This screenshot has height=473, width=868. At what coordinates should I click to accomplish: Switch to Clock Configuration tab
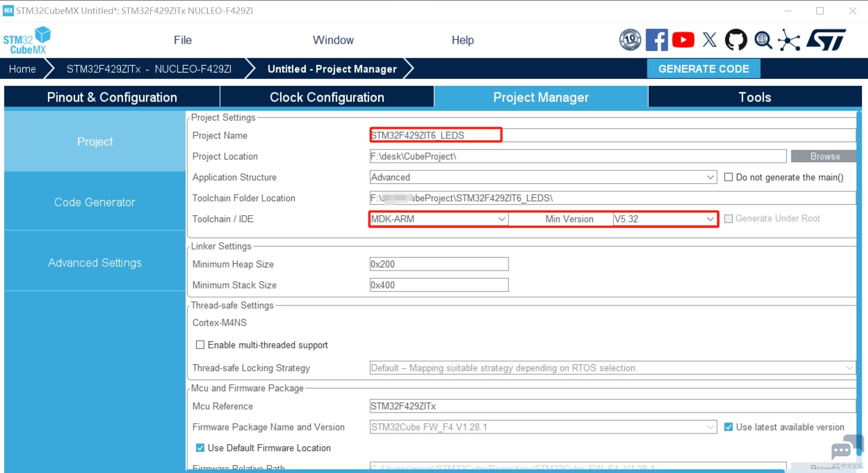click(x=327, y=97)
